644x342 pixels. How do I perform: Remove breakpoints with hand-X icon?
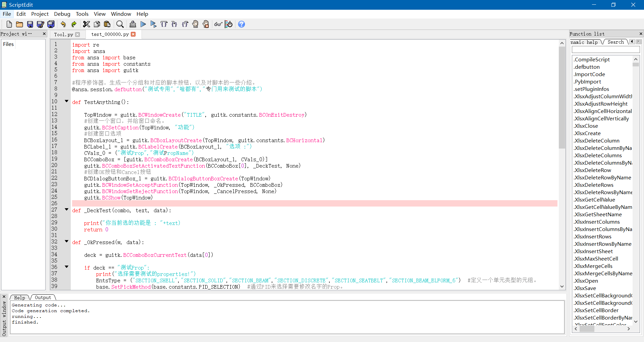coord(206,24)
